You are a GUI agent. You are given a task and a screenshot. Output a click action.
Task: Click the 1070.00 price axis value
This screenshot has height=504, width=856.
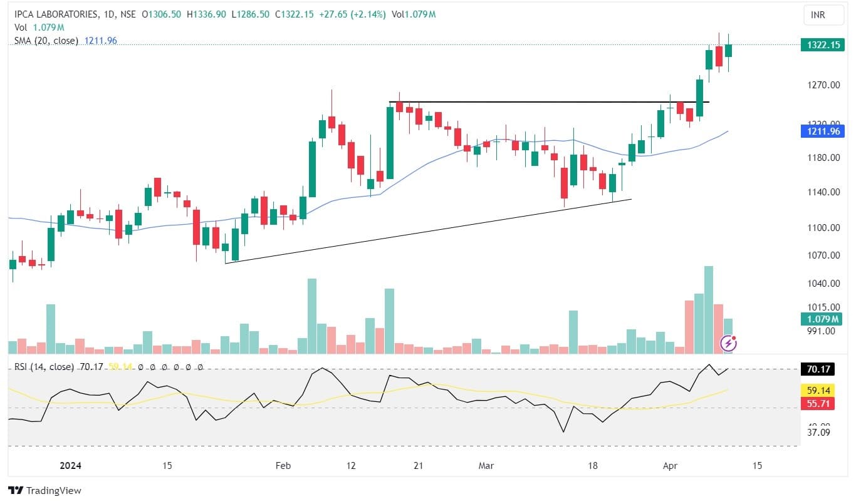(822, 255)
